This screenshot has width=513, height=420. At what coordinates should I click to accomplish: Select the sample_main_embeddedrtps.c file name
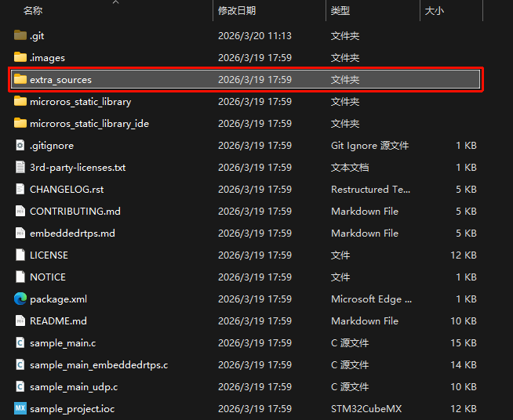coord(99,364)
